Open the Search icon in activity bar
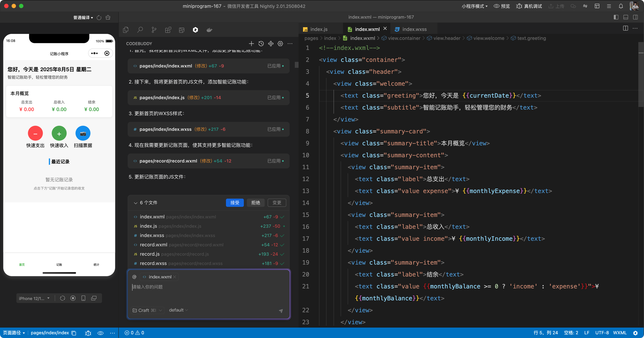 (x=140, y=30)
